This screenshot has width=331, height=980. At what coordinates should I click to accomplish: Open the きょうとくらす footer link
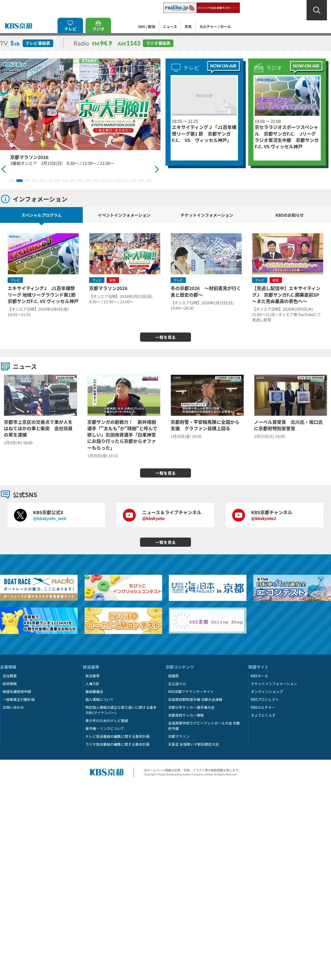coord(263,716)
